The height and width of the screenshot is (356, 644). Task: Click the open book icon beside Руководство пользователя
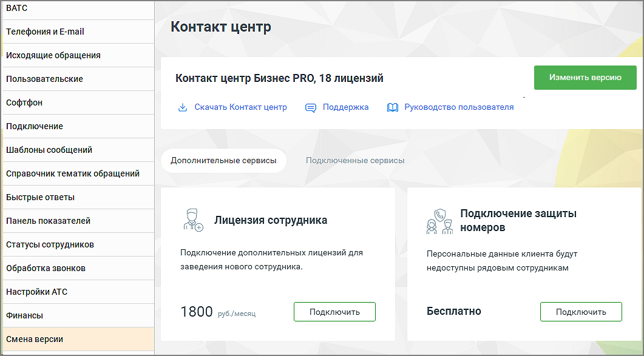pos(393,107)
